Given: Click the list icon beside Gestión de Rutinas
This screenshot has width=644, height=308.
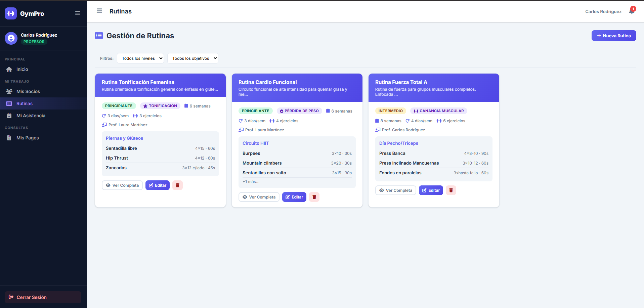Looking at the screenshot, I should (x=99, y=36).
